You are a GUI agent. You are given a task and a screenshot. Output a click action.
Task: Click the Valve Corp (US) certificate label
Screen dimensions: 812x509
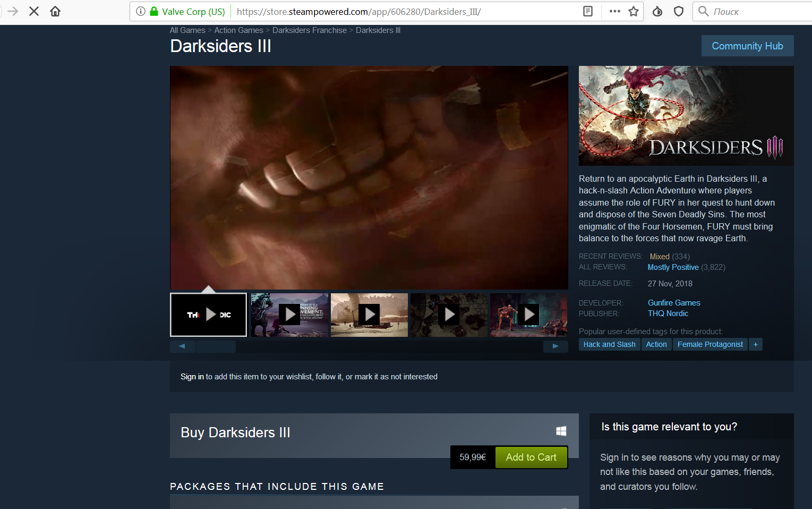click(193, 11)
